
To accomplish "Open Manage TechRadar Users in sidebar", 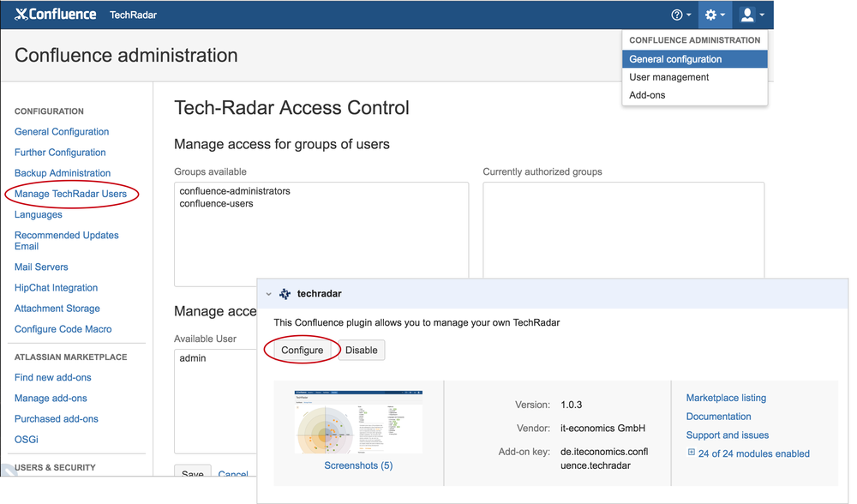I will (x=70, y=194).
